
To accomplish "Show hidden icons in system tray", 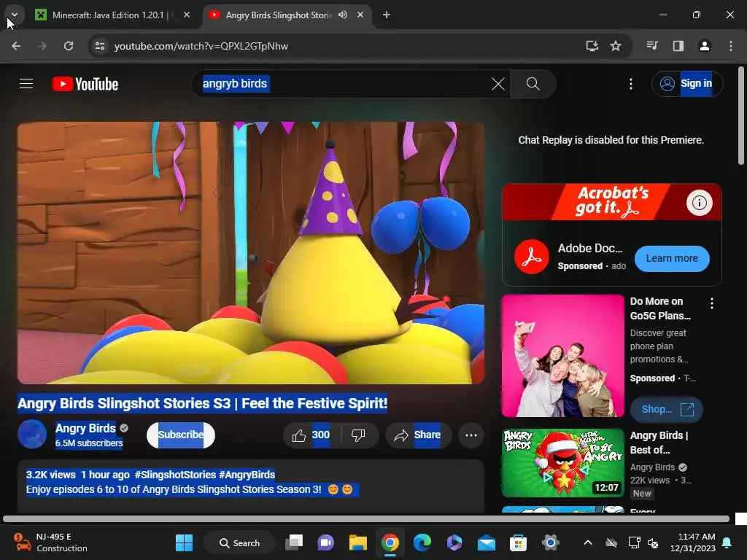I will tap(588, 542).
